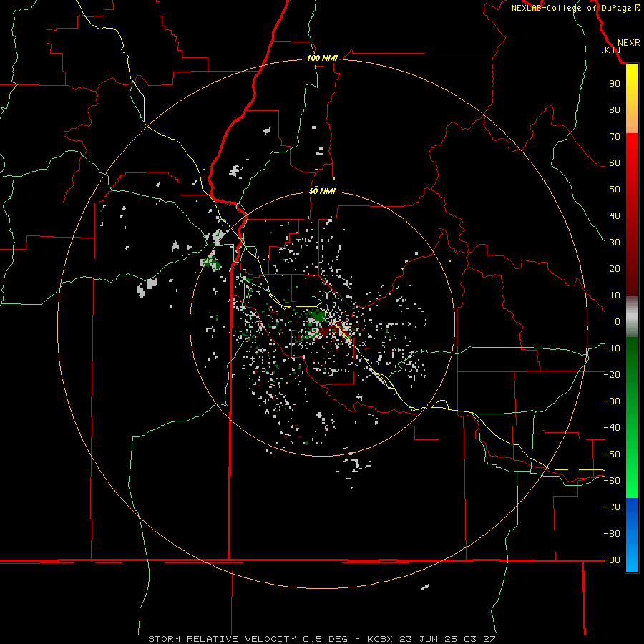Click the KT units label above color bar

(x=611, y=49)
